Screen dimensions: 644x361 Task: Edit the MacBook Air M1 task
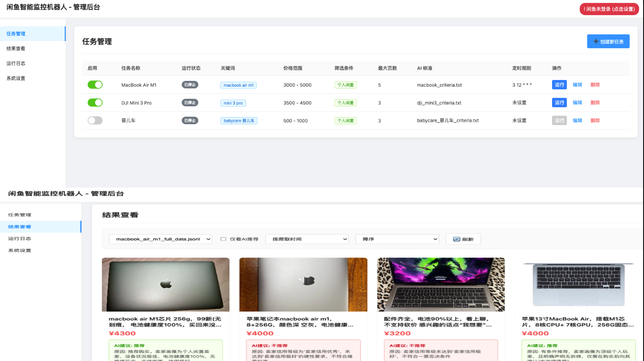[578, 85]
